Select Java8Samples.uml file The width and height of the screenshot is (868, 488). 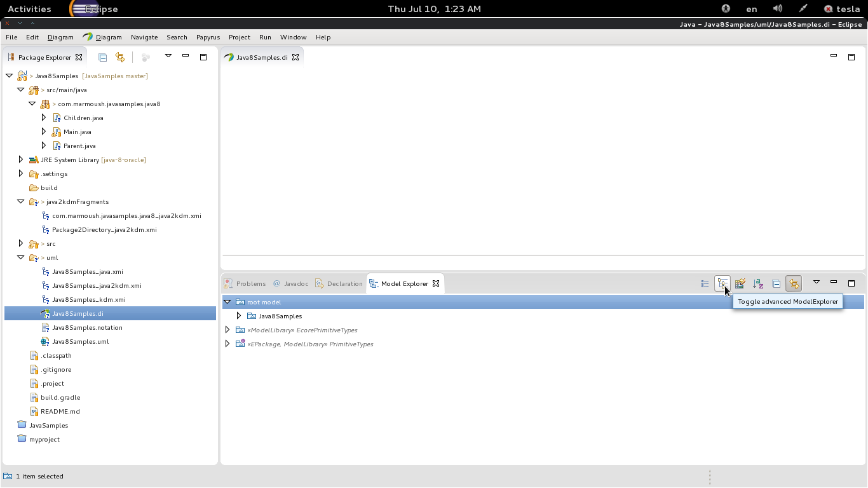click(80, 341)
